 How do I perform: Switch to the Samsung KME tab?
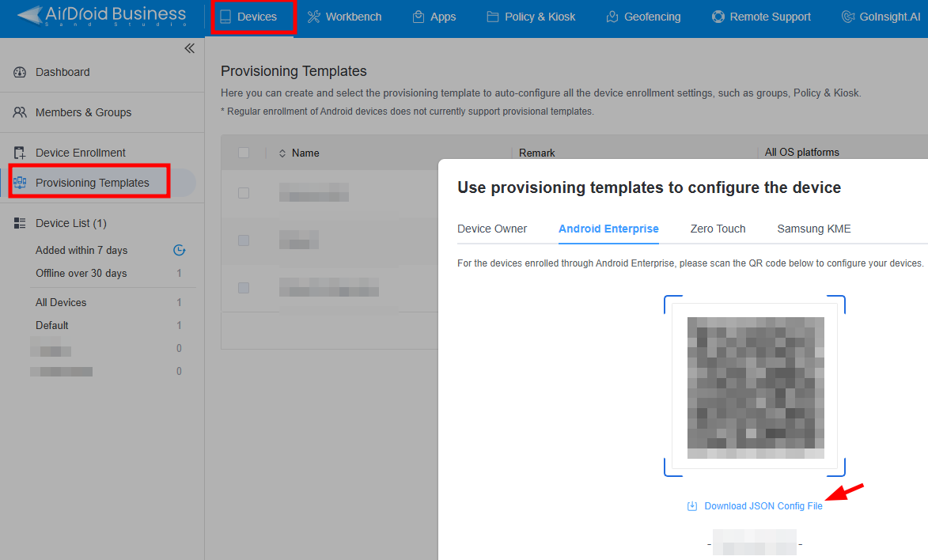(814, 229)
